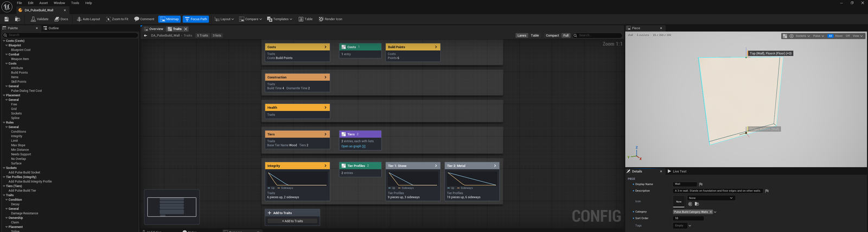Screen dimensions: 868x232
Task: Click the target crosshair icon in viewport toolbar
Action: 792,36
